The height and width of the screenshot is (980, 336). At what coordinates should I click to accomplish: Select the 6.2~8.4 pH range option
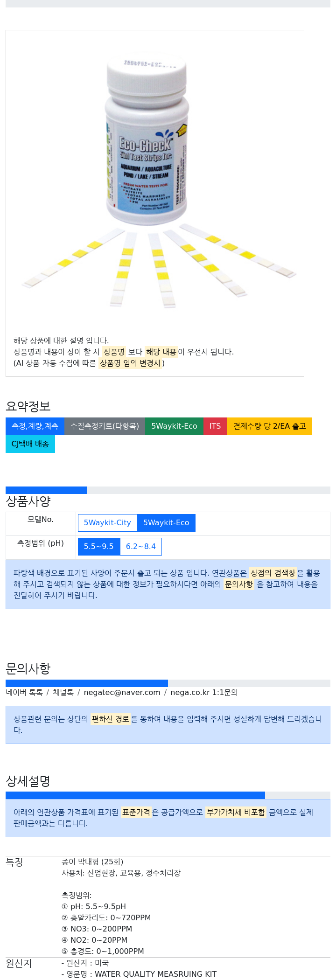141,547
